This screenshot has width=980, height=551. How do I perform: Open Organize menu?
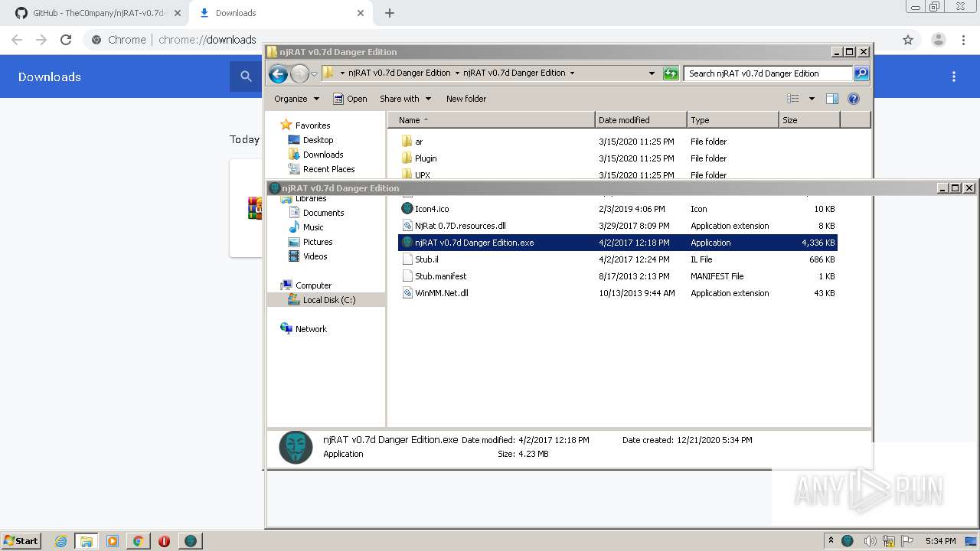click(x=296, y=99)
